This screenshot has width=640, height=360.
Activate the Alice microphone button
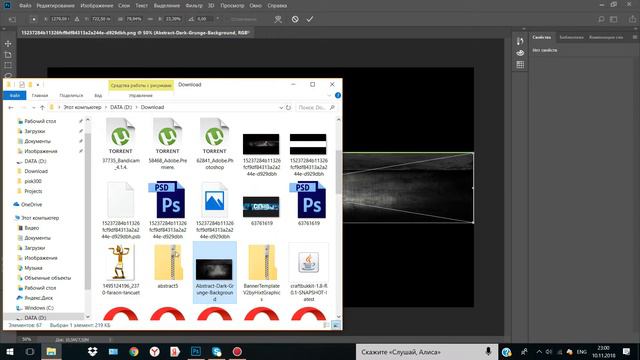pyautogui.click(x=488, y=351)
